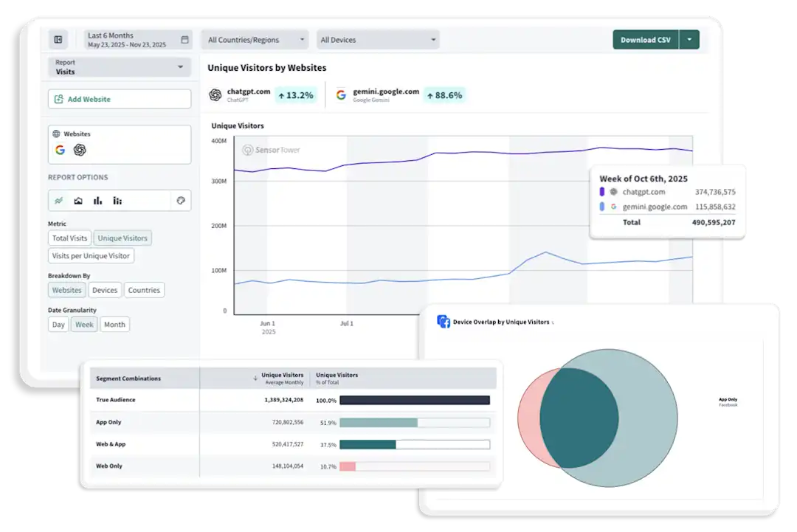This screenshot has width=797, height=532.
Task: Select the bar chart view icon
Action: coord(97,201)
